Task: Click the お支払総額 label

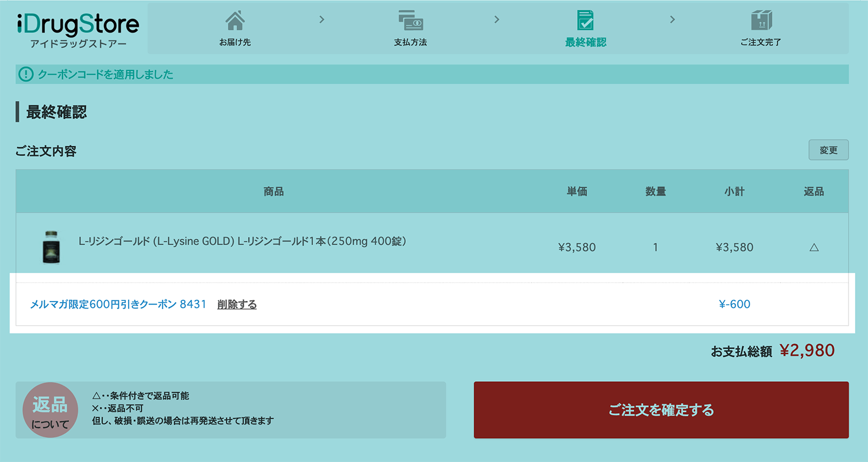Action: [741, 352]
